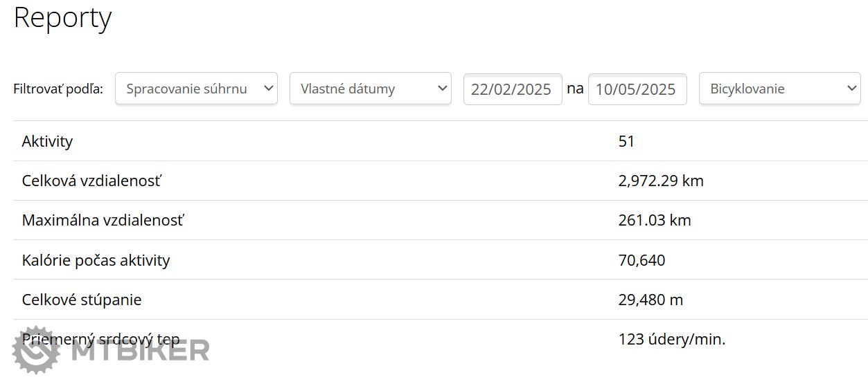The height and width of the screenshot is (384, 868).
Task: Select the Celková vzdialenosť row label
Action: 91,181
